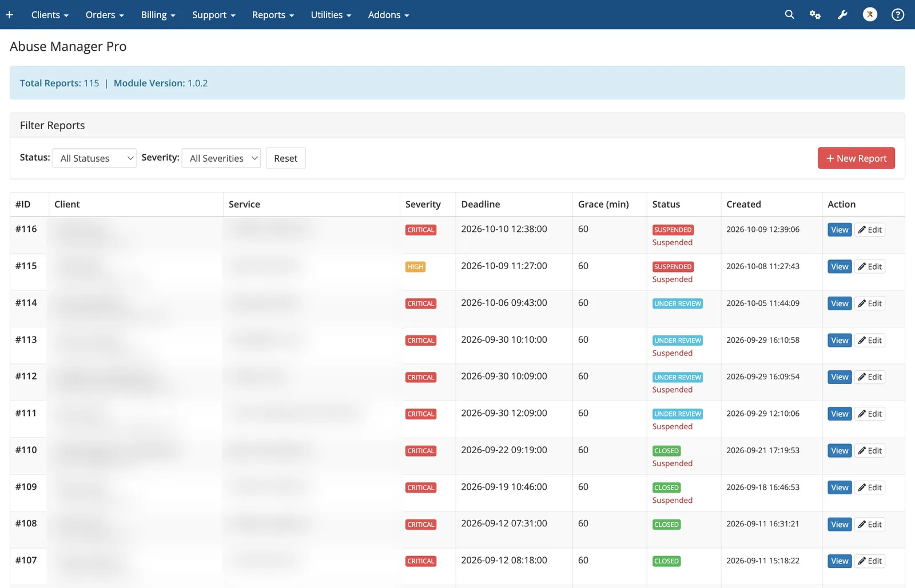The image size is (915, 588).
Task: Click created date 2026-09-21 17:19:53
Action: pyautogui.click(x=763, y=450)
